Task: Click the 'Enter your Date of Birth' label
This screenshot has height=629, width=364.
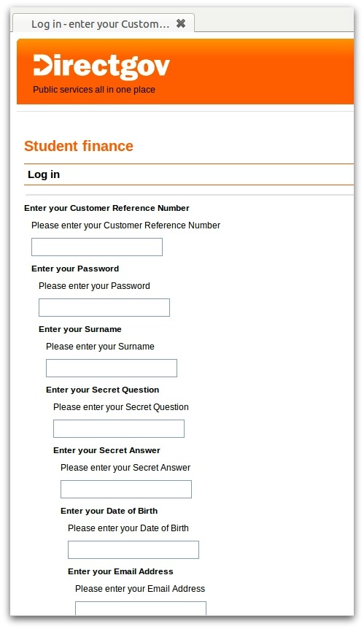Action: click(x=109, y=511)
